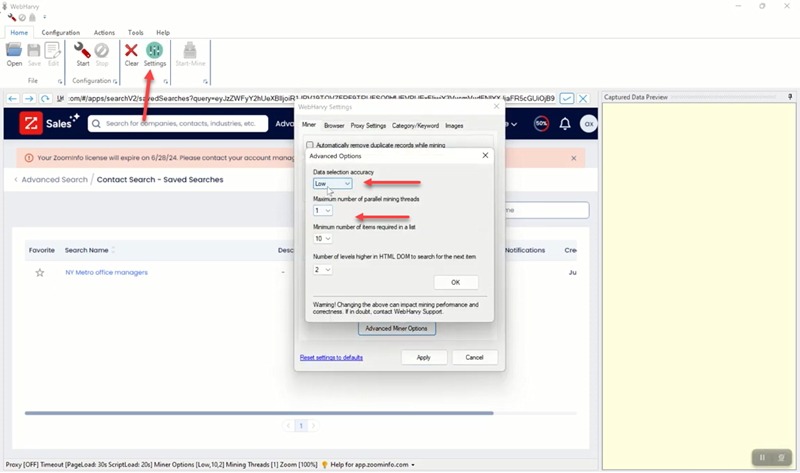Go forward in the browser navigation
Viewport: 800px width, 473px height.
tap(29, 98)
